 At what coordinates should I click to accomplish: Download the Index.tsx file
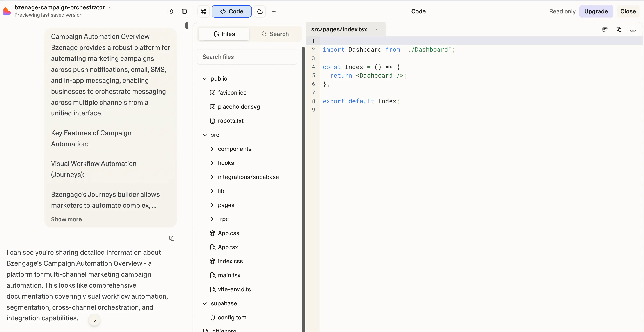(x=633, y=30)
